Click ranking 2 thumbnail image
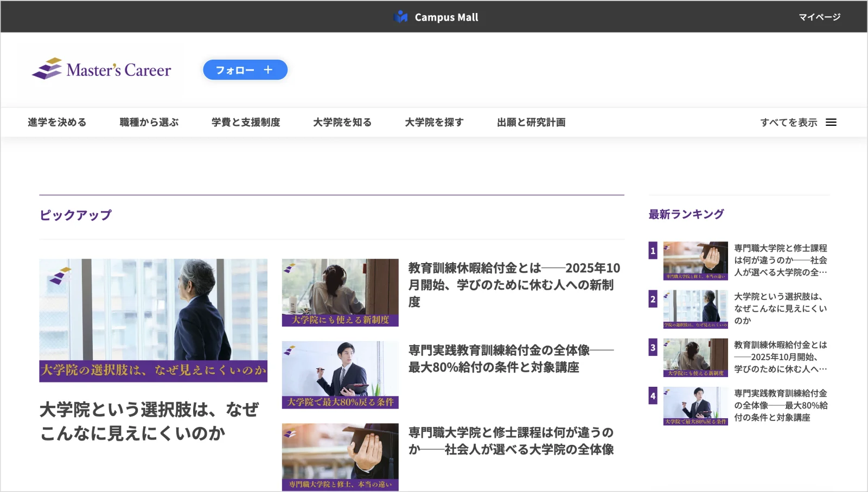This screenshot has height=492, width=868. click(x=695, y=309)
